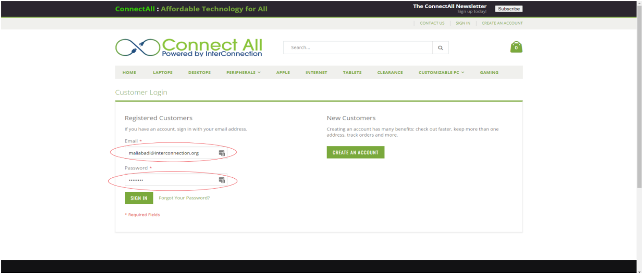The image size is (644, 275).
Task: Click the autofill icon in Password field
Action: pos(221,180)
